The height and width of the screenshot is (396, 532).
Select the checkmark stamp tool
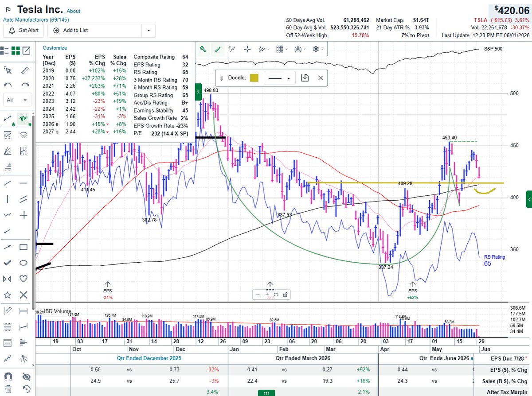point(8,263)
